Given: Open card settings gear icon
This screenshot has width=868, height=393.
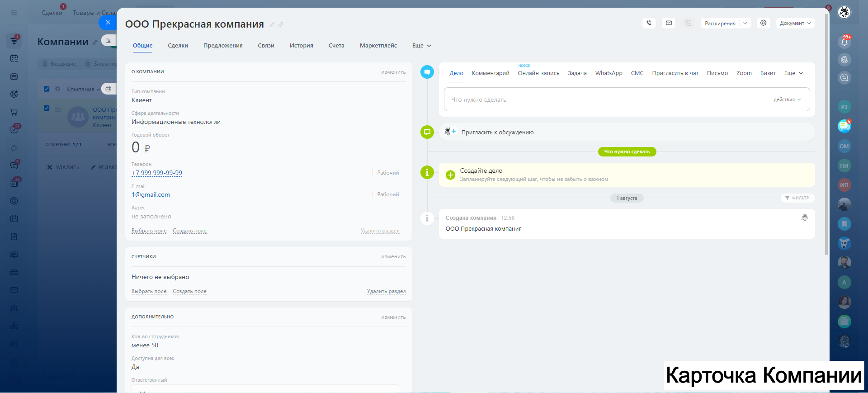Looking at the screenshot, I should (763, 23).
